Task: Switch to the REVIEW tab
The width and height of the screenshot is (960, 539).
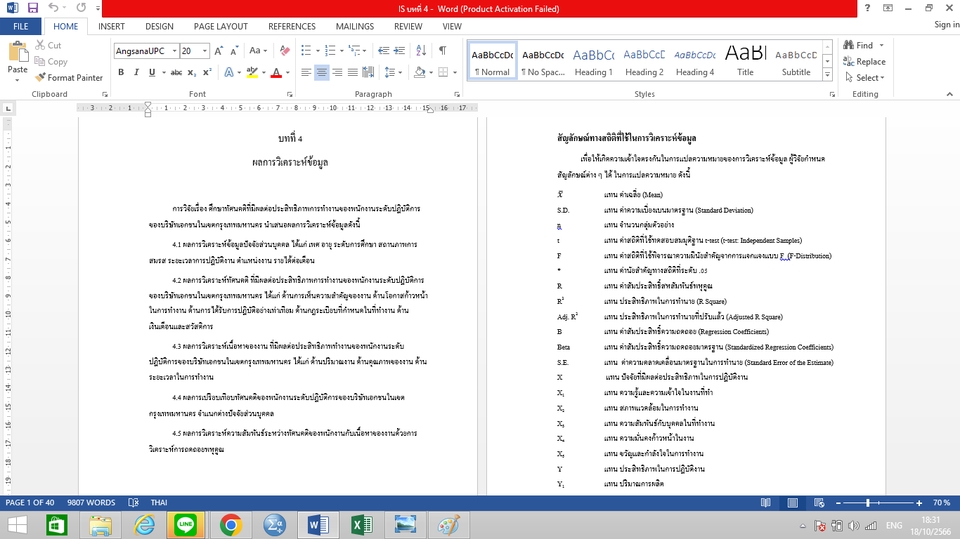Action: (408, 26)
